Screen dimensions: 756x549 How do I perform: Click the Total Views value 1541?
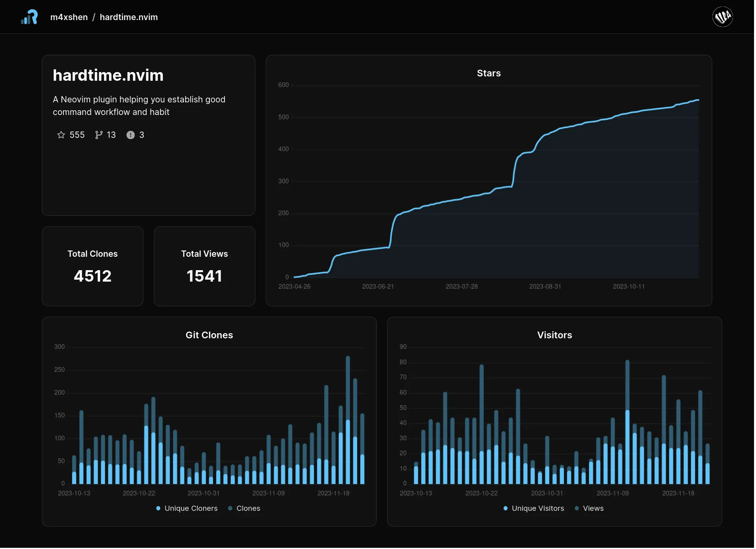[x=205, y=276]
